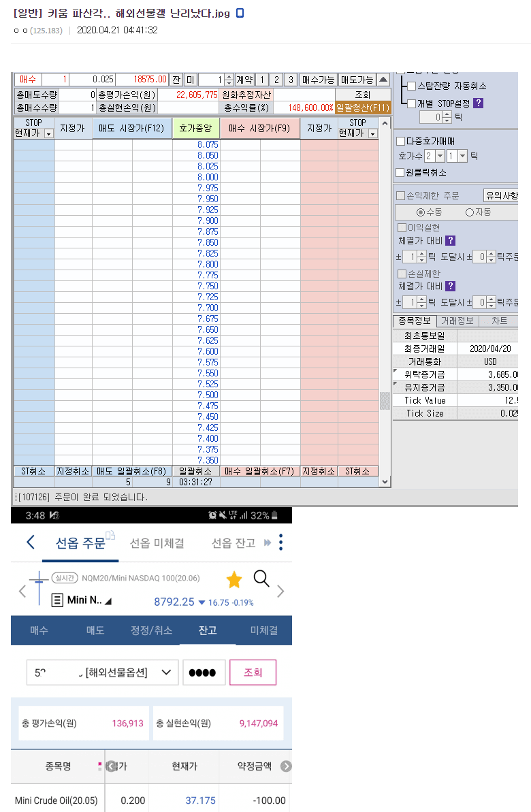Click 매도 시장가(F12) button
The image size is (531, 812).
131,129
